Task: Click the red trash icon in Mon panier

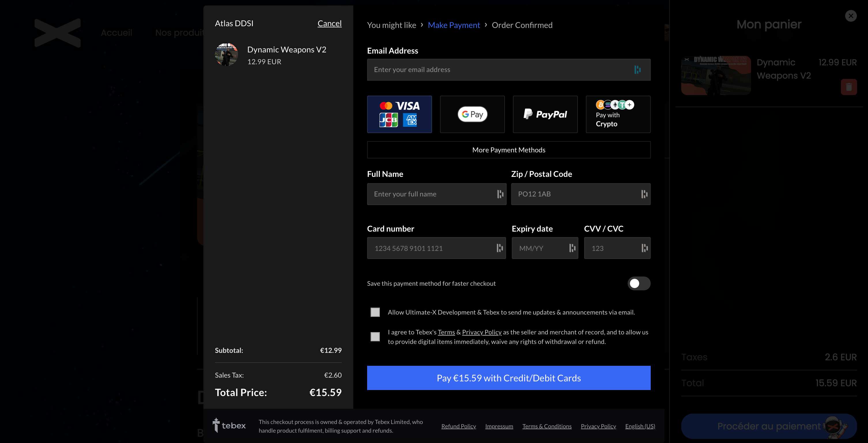Action: pos(848,87)
